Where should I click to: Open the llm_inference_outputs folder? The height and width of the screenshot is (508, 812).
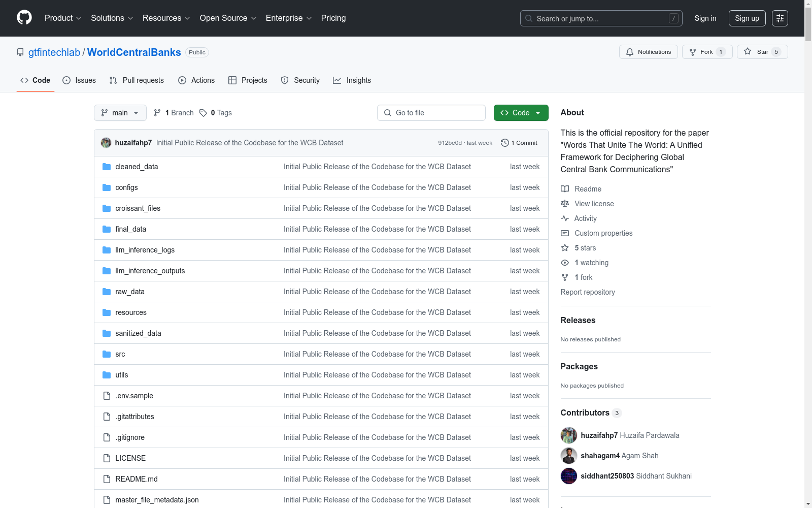pos(150,271)
